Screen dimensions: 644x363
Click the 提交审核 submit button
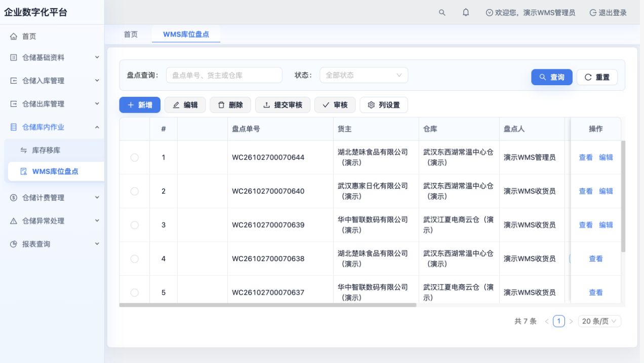point(283,105)
